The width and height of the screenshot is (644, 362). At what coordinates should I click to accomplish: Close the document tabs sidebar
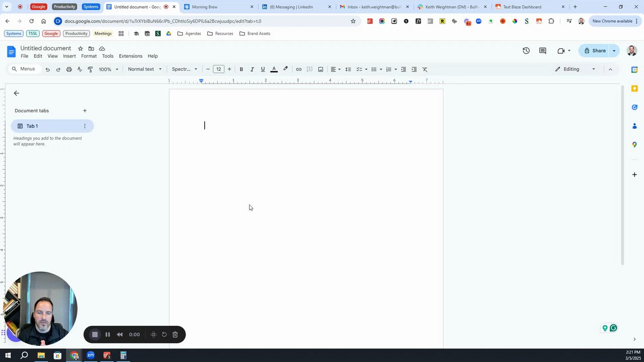(16, 93)
